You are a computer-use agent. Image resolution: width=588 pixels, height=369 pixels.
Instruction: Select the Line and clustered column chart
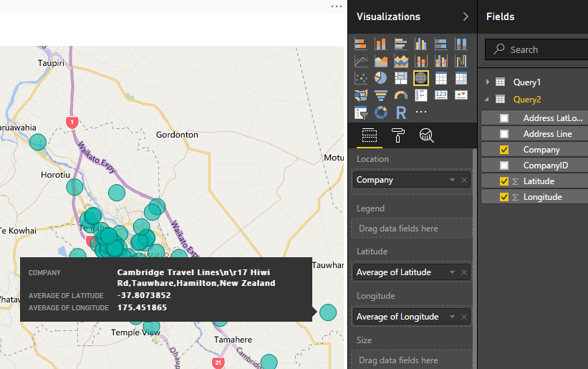[x=441, y=61]
